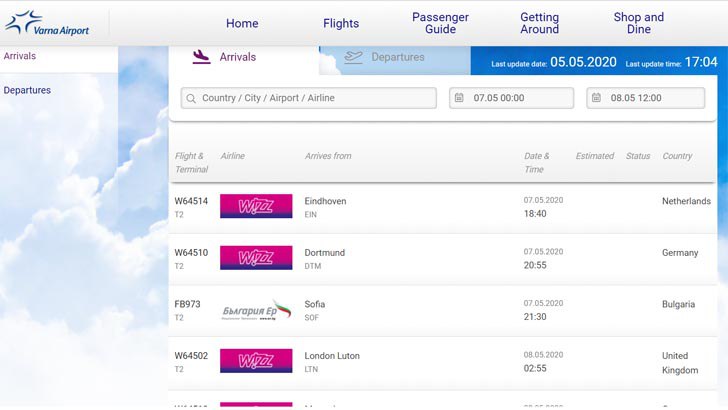728x410 pixels.
Task: Click the calendar icon beside 07.05 00:00
Action: coord(459,98)
